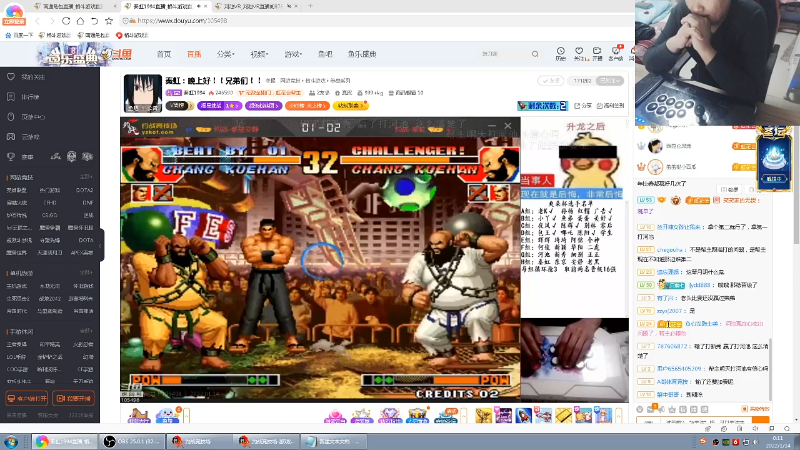
Task: Switch to OBS in the taskbar
Action: [x=132, y=441]
